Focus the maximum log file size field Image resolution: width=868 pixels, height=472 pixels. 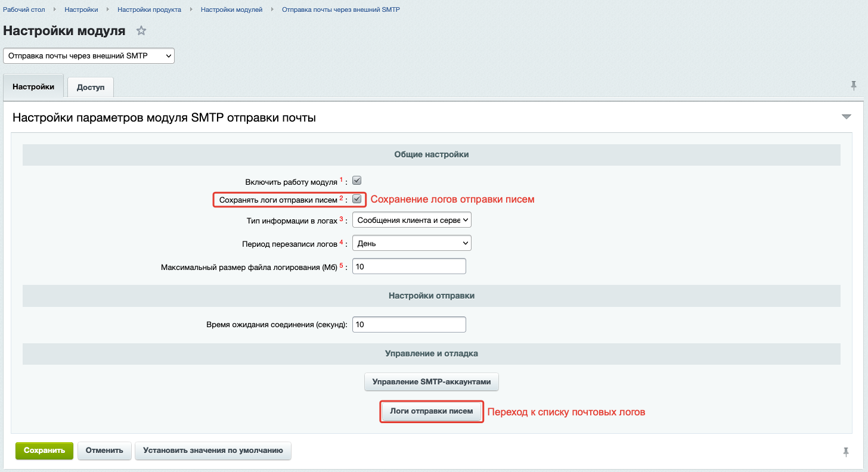point(409,266)
